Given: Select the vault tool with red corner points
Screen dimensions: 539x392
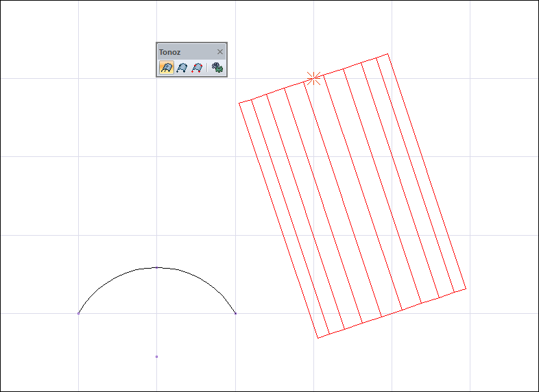Looking at the screenshot, I should pos(197,68).
